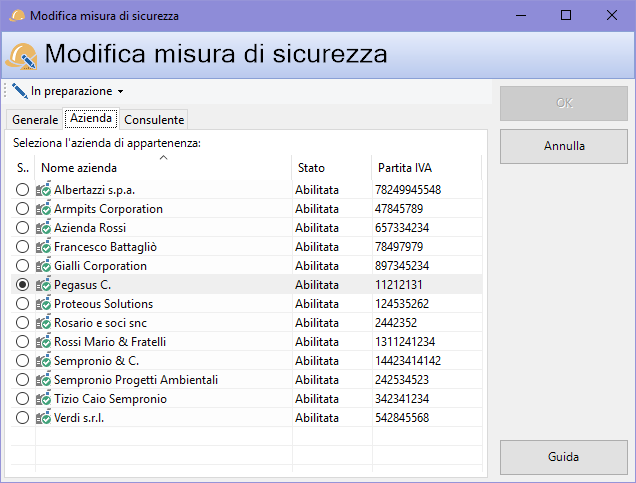Image resolution: width=636 pixels, height=483 pixels.
Task: Switch to the Consulente tab
Action: [x=154, y=120]
